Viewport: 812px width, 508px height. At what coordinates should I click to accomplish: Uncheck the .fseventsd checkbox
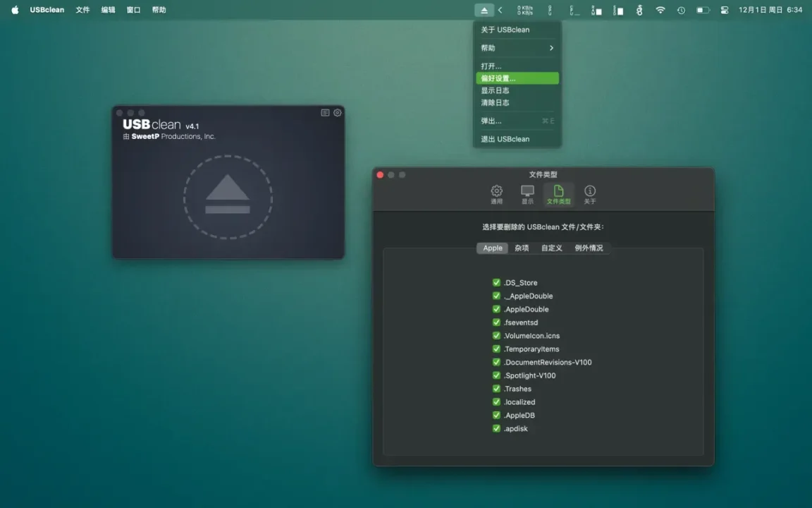tap(496, 322)
